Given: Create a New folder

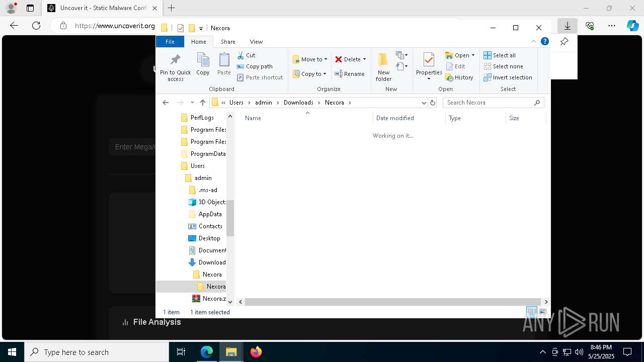Looking at the screenshot, I should click(383, 67).
